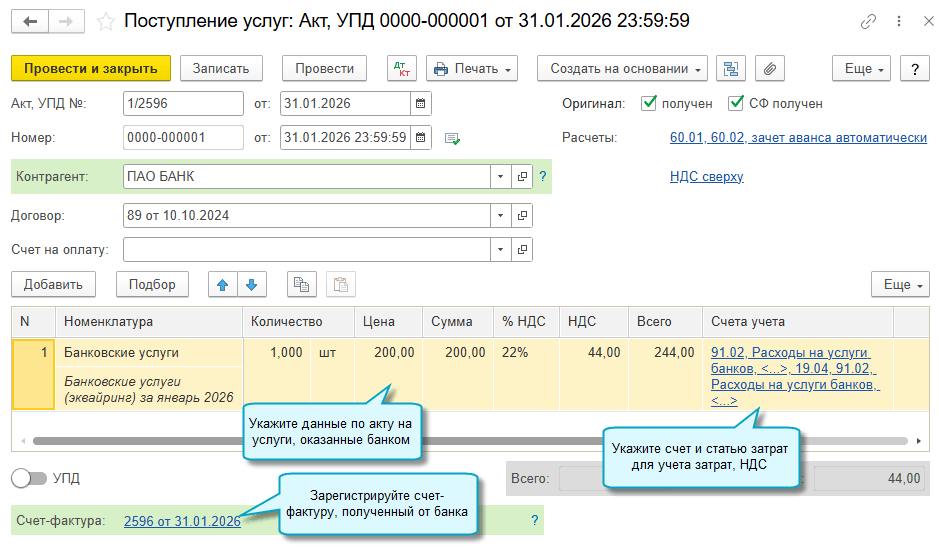The image size is (939, 550).
Task: Open calendar for Номер date field
Action: tap(420, 138)
